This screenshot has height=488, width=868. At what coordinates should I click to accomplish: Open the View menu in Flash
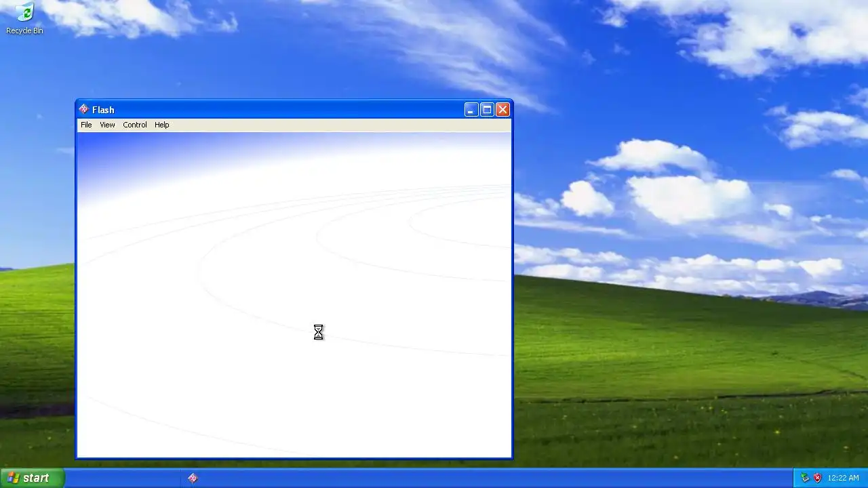click(107, 125)
